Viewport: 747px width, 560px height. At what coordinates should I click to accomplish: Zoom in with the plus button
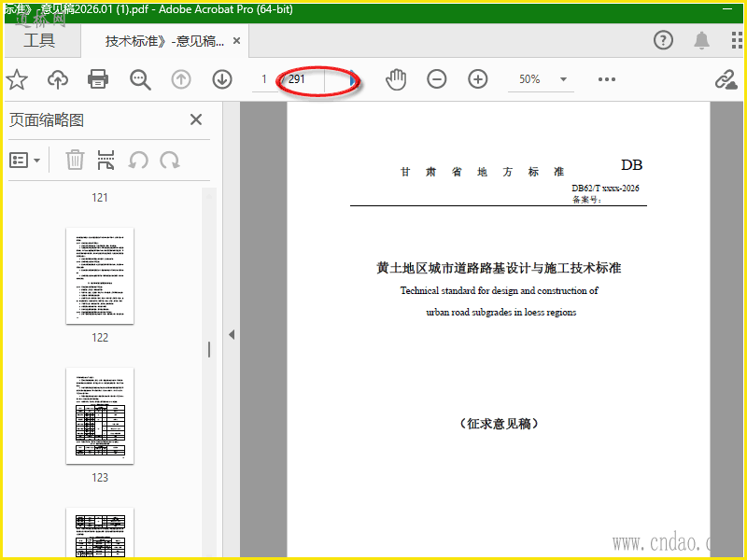tap(478, 79)
